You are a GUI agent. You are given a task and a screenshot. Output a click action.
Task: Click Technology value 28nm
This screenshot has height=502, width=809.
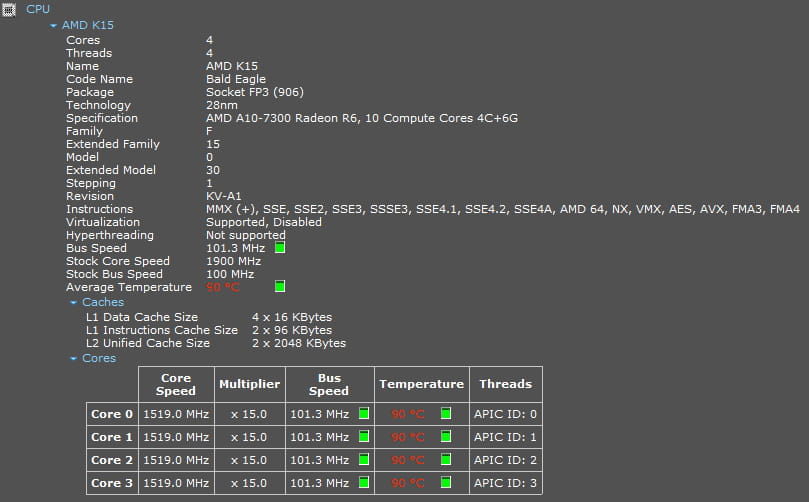click(222, 105)
